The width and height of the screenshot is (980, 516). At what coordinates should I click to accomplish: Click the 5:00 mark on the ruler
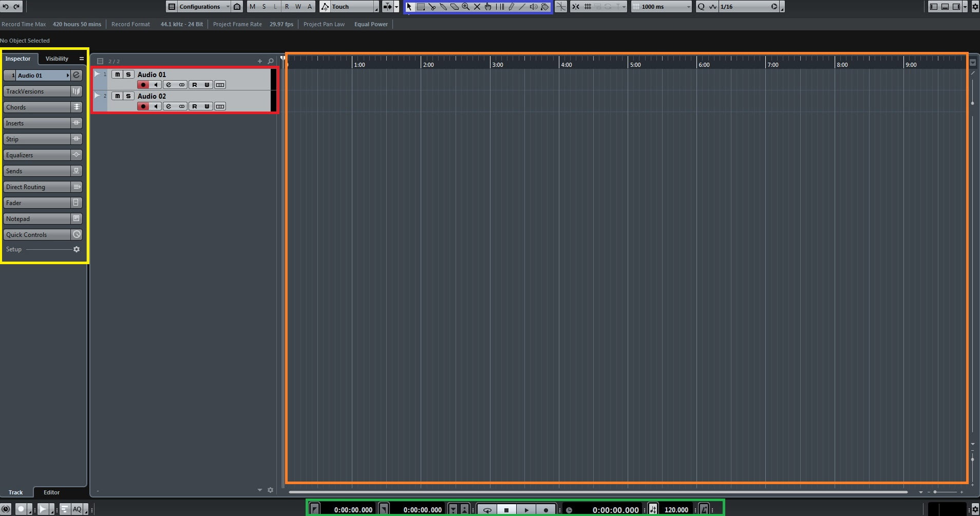(x=635, y=65)
